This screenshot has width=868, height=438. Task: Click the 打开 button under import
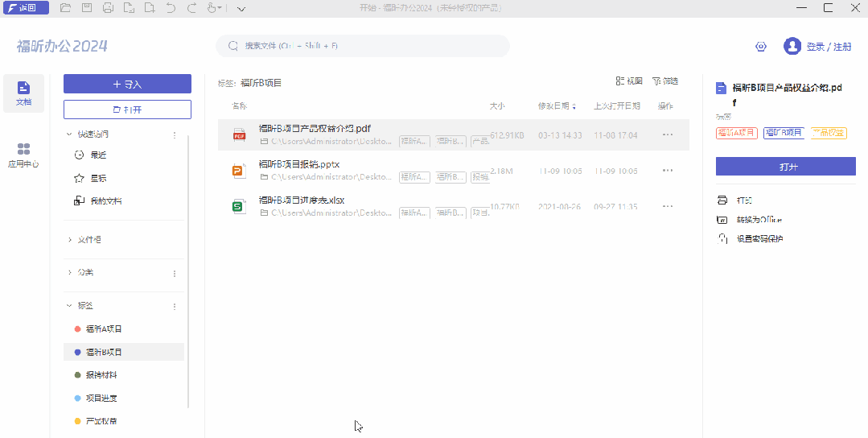[127, 109]
